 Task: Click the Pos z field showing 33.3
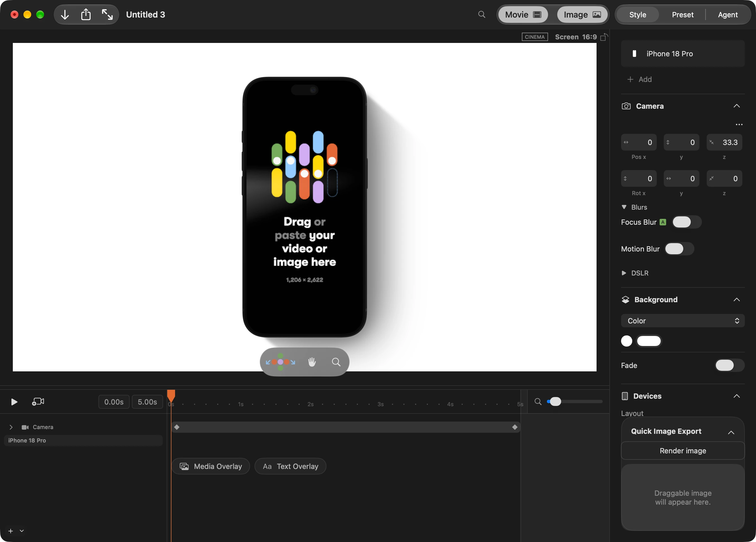724,142
